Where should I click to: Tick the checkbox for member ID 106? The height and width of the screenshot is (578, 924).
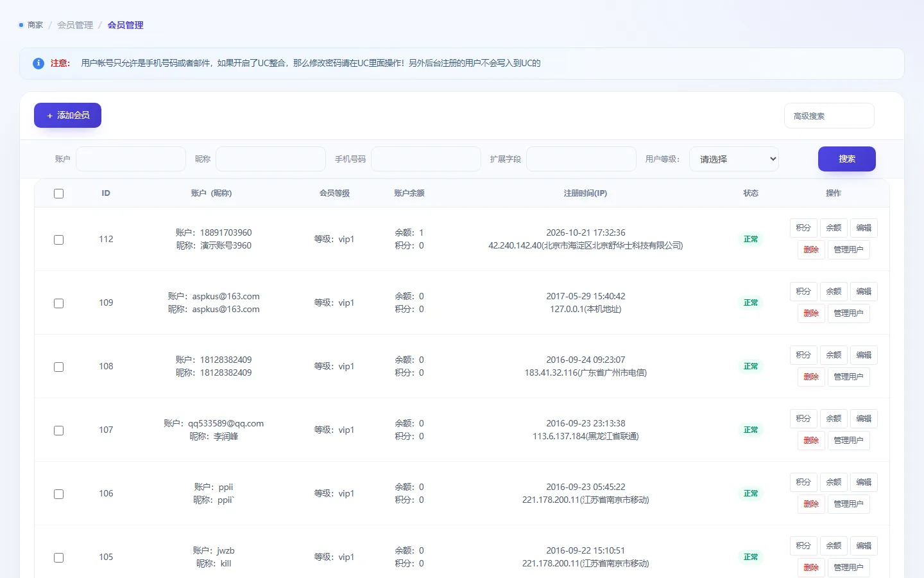pyautogui.click(x=59, y=494)
